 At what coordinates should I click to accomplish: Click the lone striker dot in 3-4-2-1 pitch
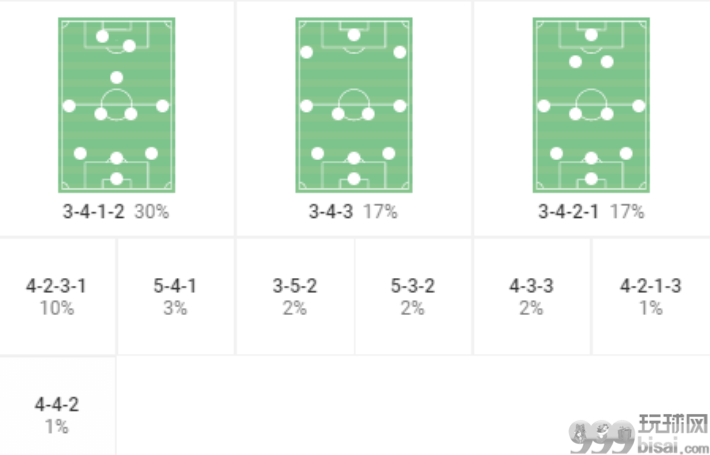(591, 35)
